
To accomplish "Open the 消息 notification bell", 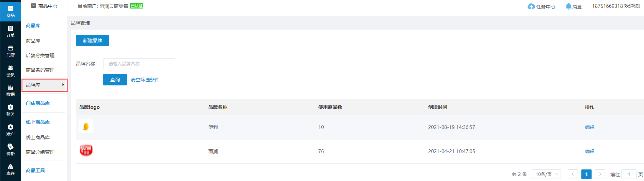I will click(568, 6).
